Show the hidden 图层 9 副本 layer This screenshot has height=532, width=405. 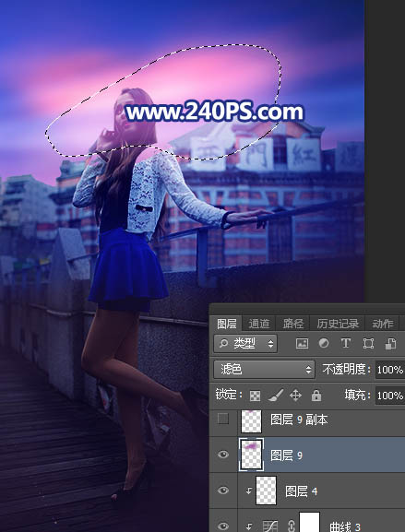coord(223,420)
